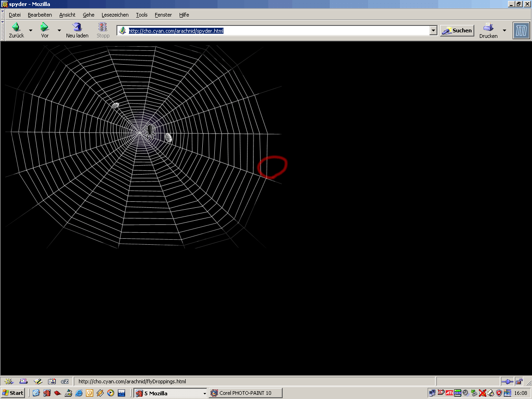Viewport: 532px width, 399px height.
Task: Open the Composer icon in status bar
Action: point(37,381)
